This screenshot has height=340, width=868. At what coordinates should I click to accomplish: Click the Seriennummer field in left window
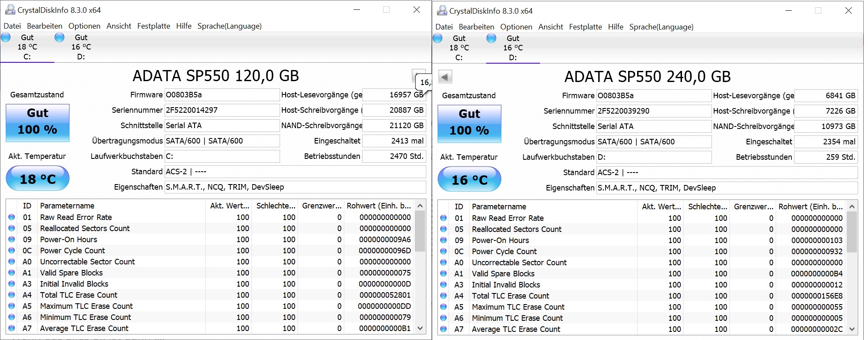pyautogui.click(x=222, y=110)
